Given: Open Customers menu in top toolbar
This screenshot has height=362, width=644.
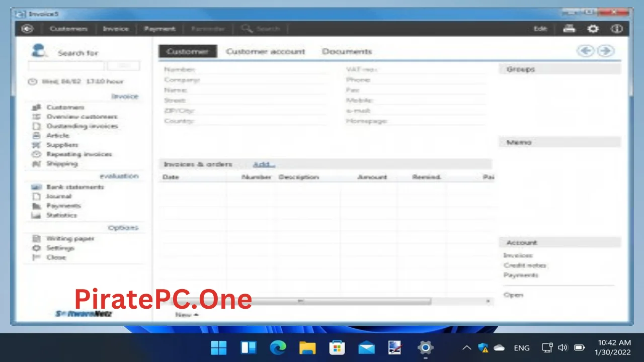Looking at the screenshot, I should (68, 29).
